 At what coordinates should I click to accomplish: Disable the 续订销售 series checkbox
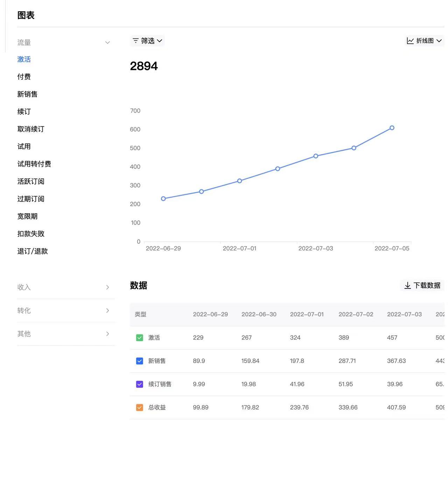(139, 384)
